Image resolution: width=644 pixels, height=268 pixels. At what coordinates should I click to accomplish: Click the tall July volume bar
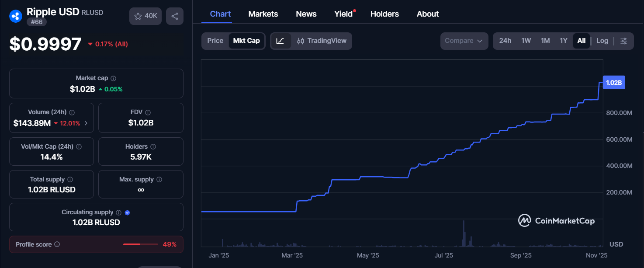(463, 233)
